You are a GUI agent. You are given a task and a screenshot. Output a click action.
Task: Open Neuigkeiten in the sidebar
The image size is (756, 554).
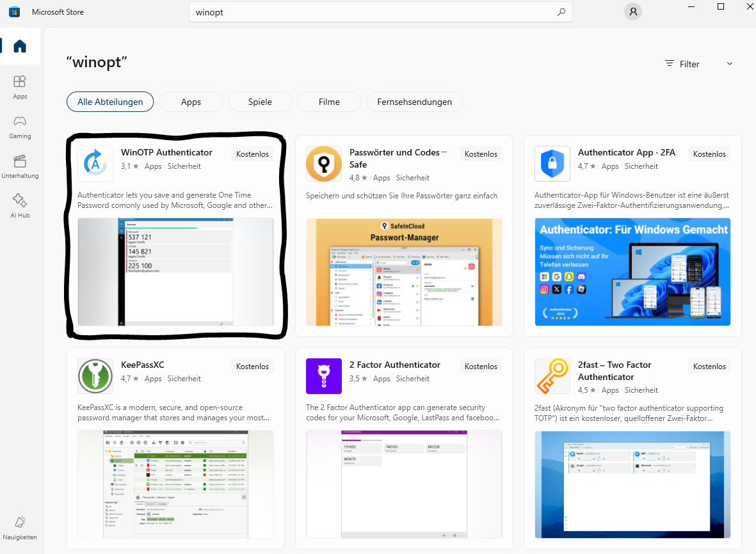coord(20,528)
